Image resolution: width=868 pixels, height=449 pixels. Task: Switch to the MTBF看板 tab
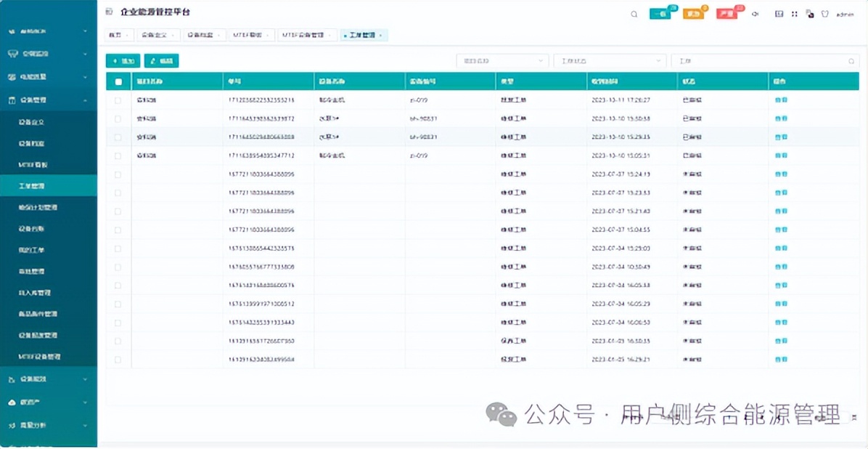point(251,35)
